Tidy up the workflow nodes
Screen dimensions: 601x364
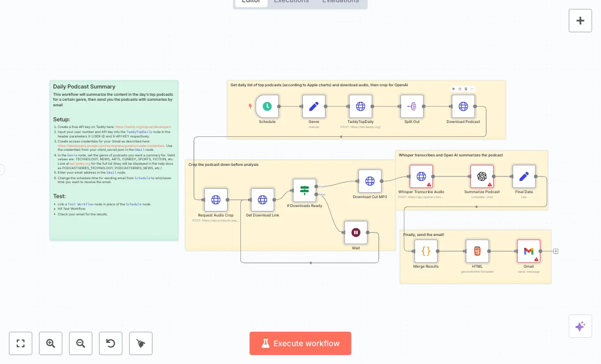coord(141,343)
